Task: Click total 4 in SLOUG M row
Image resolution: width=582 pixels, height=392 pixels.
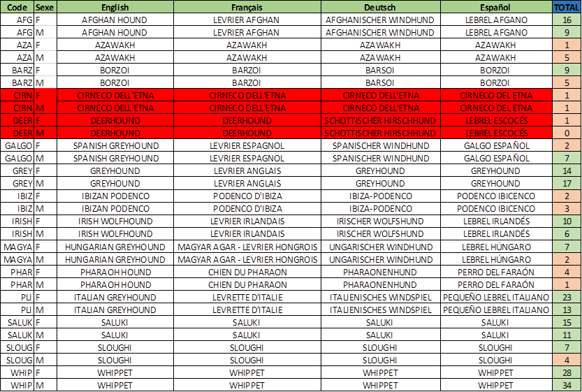Action: point(567,361)
